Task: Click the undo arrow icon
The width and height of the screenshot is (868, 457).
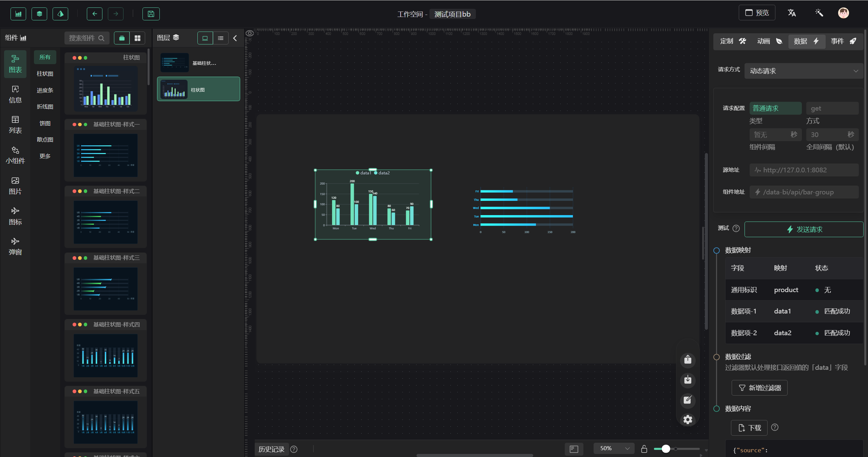Action: click(x=95, y=14)
